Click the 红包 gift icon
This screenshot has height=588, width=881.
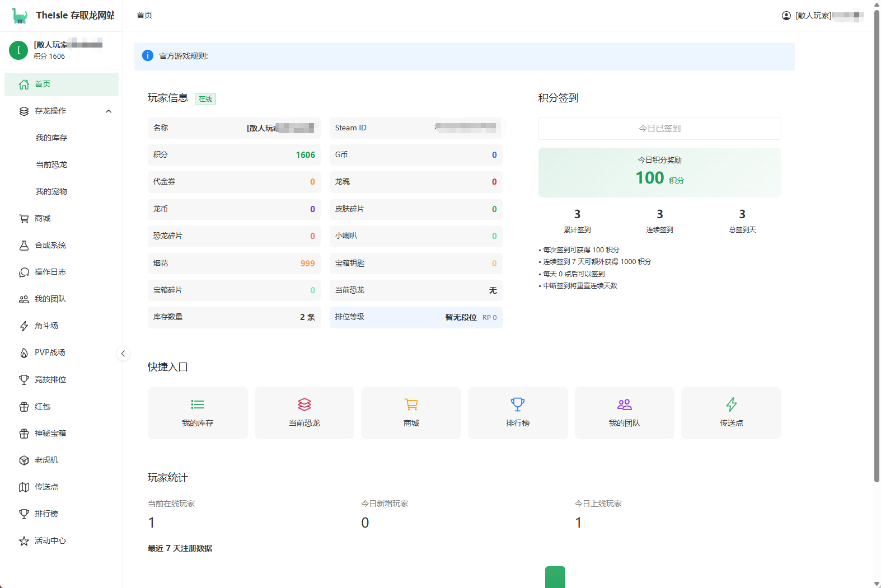[24, 407]
